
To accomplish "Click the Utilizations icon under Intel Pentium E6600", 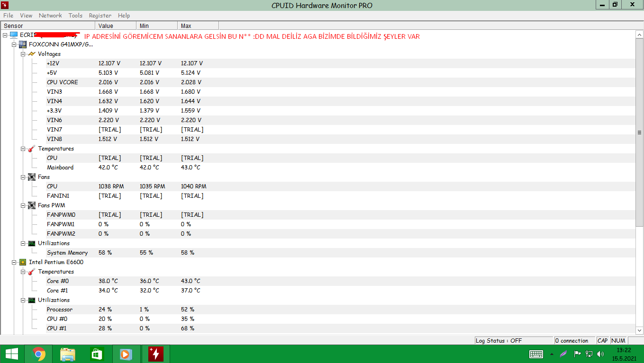I will pyautogui.click(x=32, y=300).
